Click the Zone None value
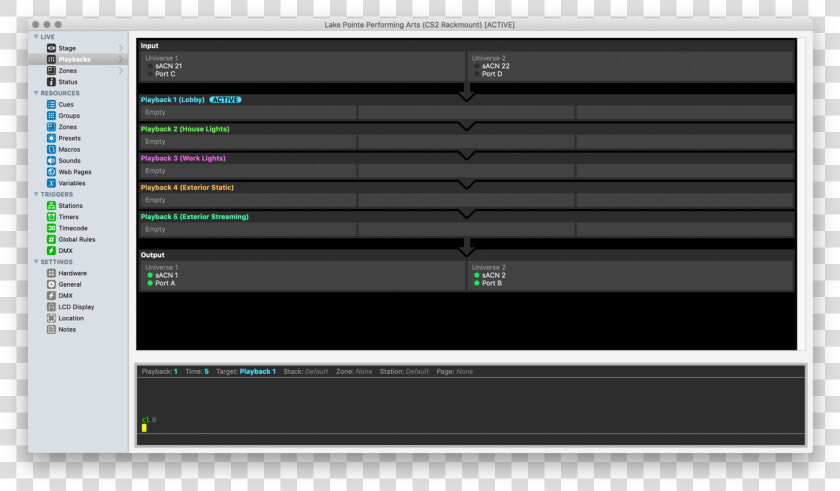Viewport: 840px width, 491px height. [364, 372]
